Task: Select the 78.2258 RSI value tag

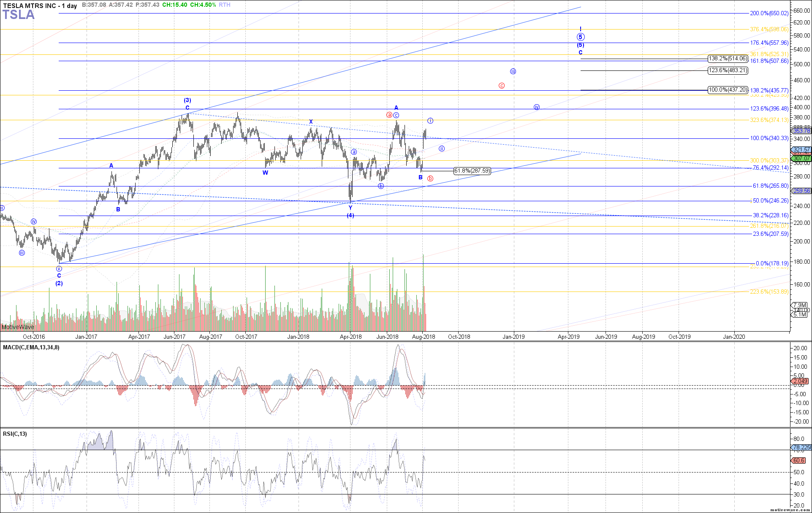Action: (x=801, y=448)
